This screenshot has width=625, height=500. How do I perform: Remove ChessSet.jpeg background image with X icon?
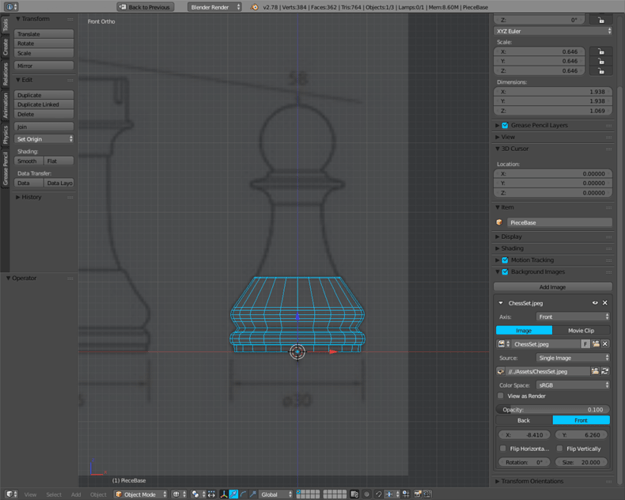coord(605,302)
